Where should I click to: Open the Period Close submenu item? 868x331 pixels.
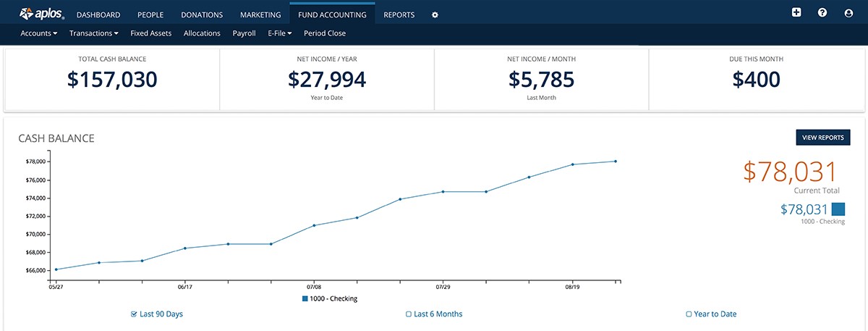click(x=325, y=33)
